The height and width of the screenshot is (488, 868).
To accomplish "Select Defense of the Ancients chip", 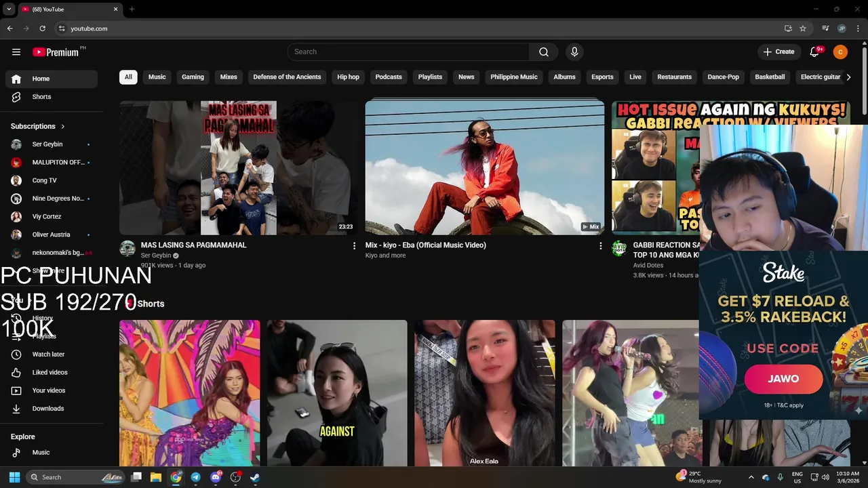I will click(287, 77).
